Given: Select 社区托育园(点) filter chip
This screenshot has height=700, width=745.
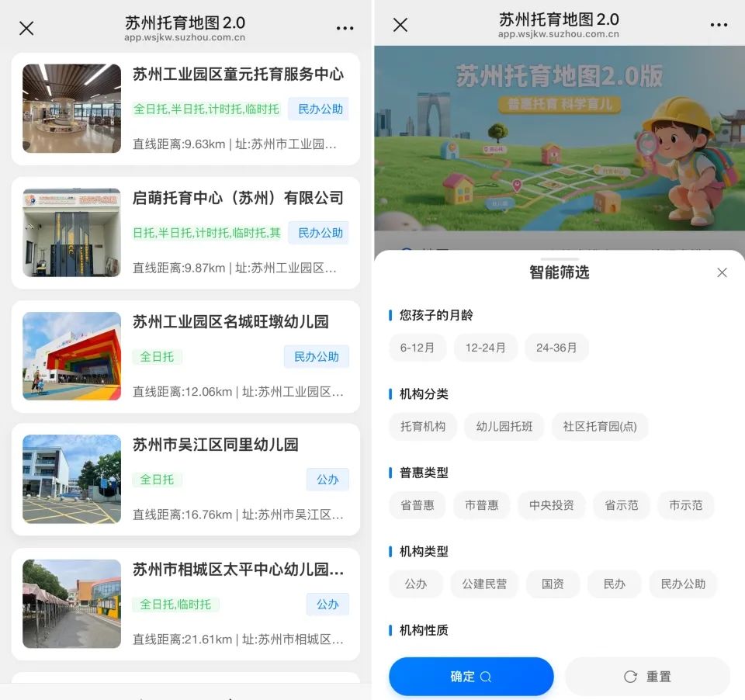Looking at the screenshot, I should pyautogui.click(x=600, y=427).
